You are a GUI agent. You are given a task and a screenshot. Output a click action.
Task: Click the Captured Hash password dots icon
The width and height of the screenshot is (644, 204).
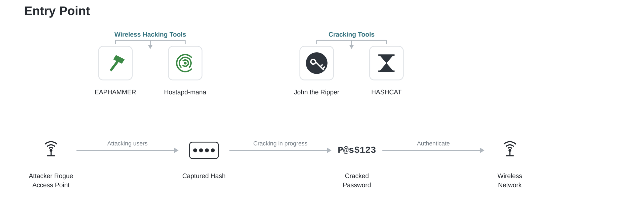pyautogui.click(x=204, y=150)
